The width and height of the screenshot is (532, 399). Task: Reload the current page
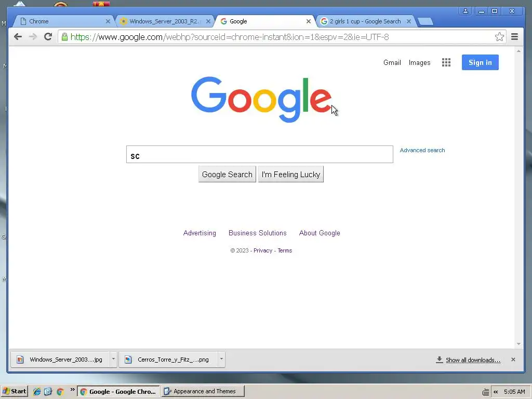[48, 37]
